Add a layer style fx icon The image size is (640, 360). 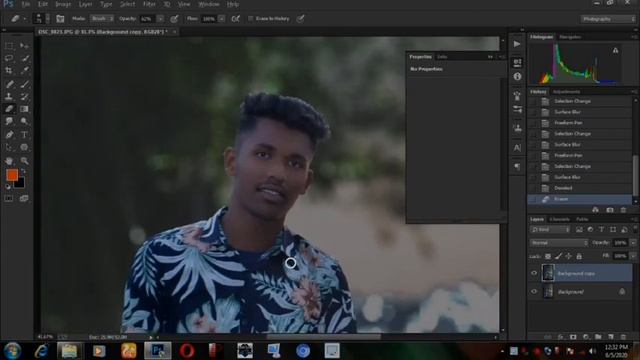click(561, 337)
